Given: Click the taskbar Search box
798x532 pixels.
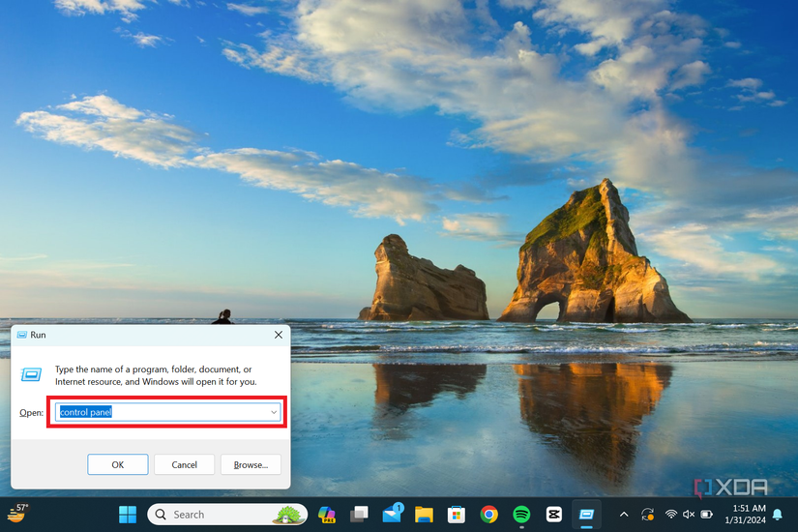Looking at the screenshot, I should (x=227, y=515).
